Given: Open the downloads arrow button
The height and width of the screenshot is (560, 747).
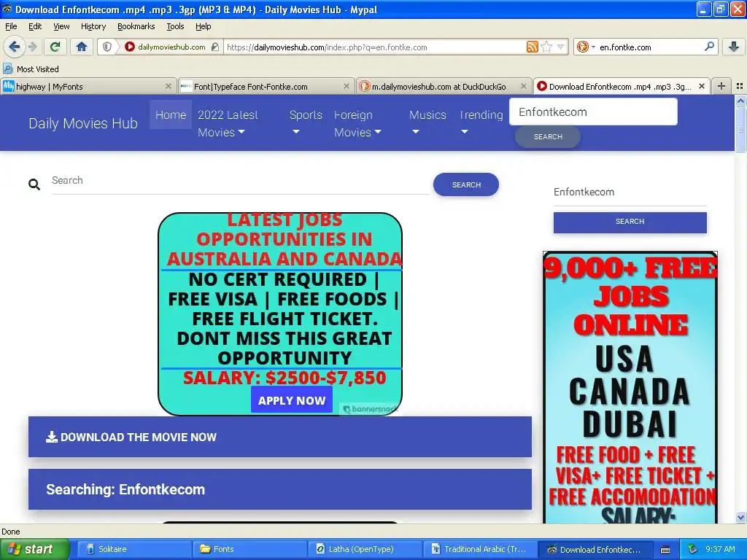Looking at the screenshot, I should click(x=734, y=47).
